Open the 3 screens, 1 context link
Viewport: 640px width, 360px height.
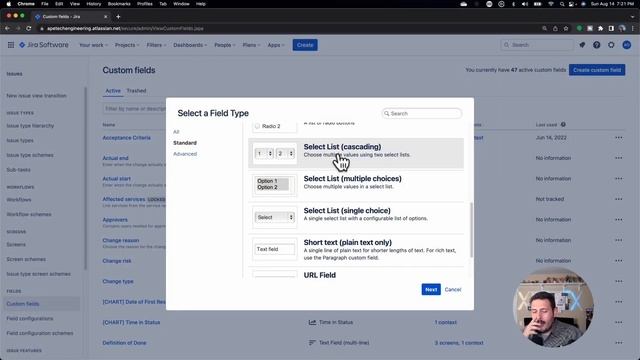[459, 343]
